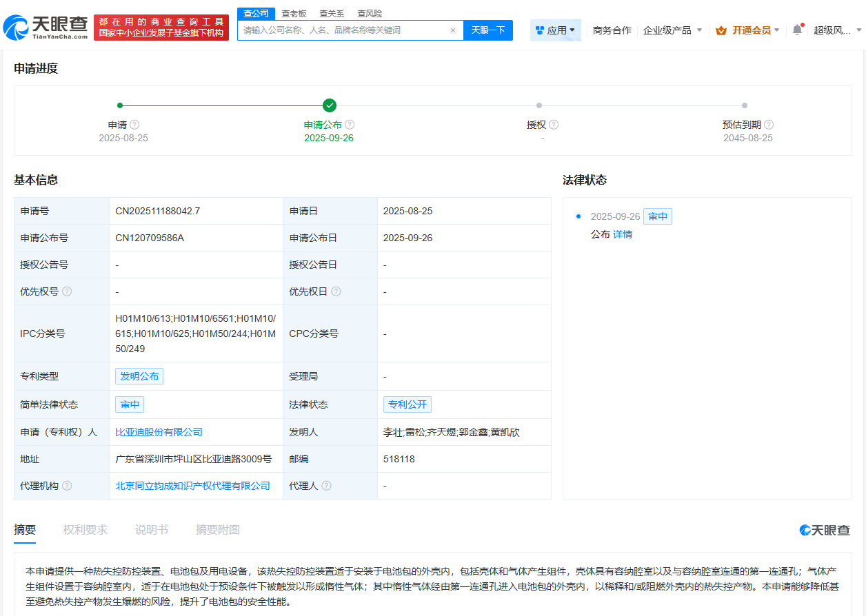Open the 应用 dropdown menu
Viewport: 866px width, 616px height.
[556, 30]
